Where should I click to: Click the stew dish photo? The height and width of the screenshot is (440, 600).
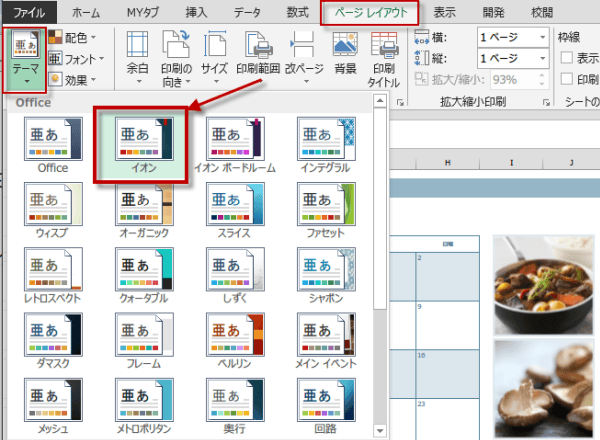[x=544, y=285]
